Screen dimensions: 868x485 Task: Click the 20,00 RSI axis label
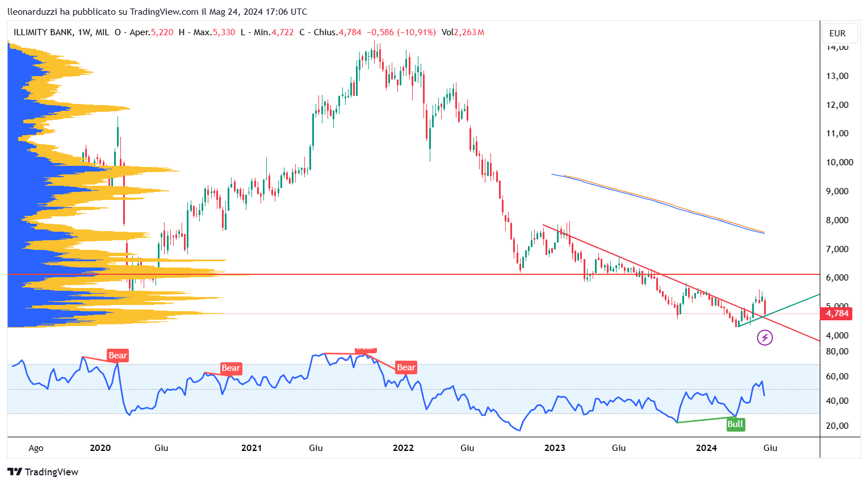tap(837, 426)
